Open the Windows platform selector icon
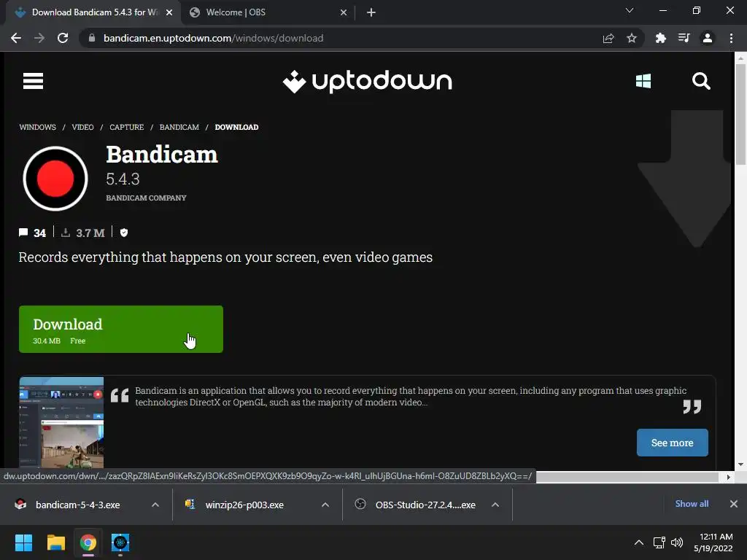The width and height of the screenshot is (747, 560). [x=643, y=81]
